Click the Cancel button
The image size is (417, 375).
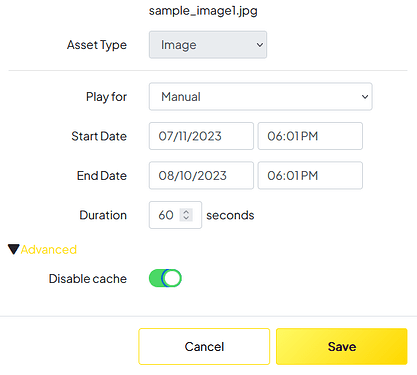(x=204, y=346)
